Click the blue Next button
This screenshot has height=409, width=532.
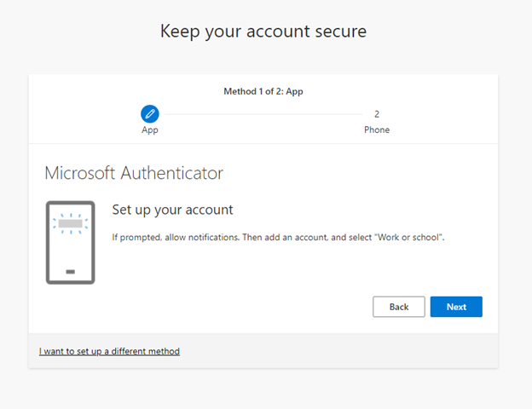[x=456, y=307]
